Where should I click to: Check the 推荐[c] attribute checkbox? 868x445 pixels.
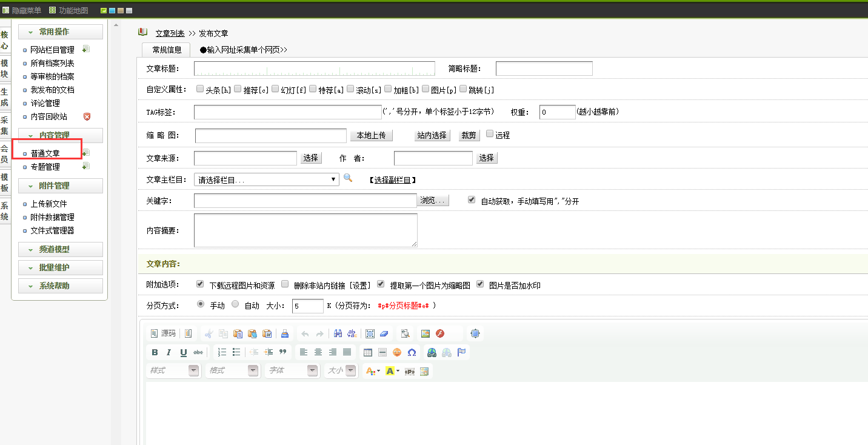[x=238, y=89]
